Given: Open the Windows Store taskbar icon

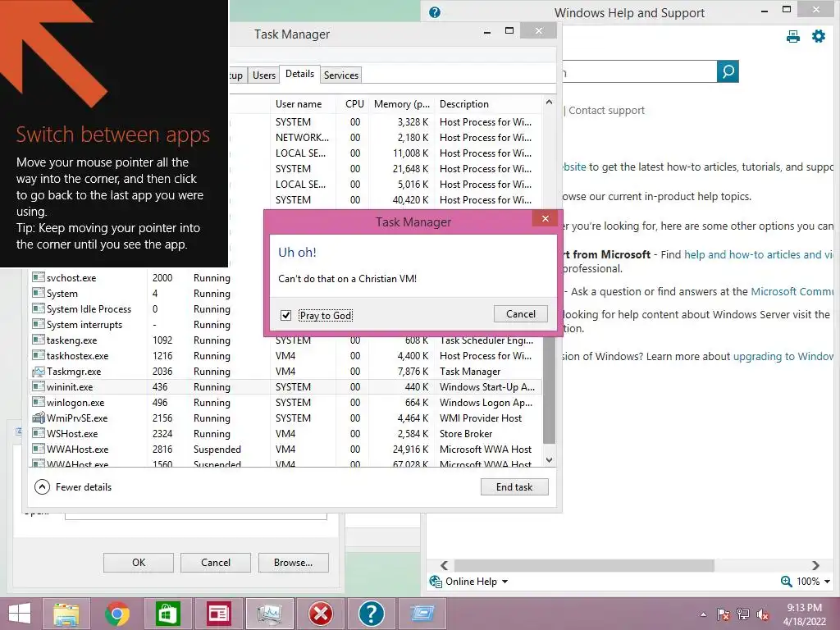Looking at the screenshot, I should point(167,614).
